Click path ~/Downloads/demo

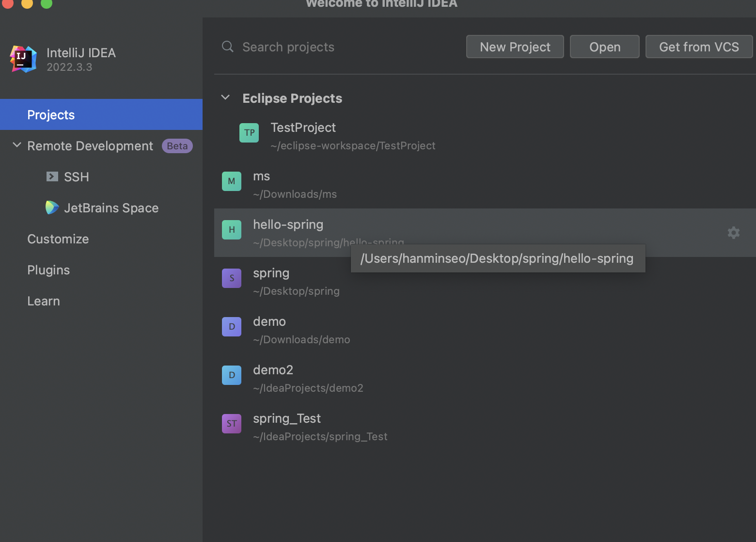[x=301, y=339]
